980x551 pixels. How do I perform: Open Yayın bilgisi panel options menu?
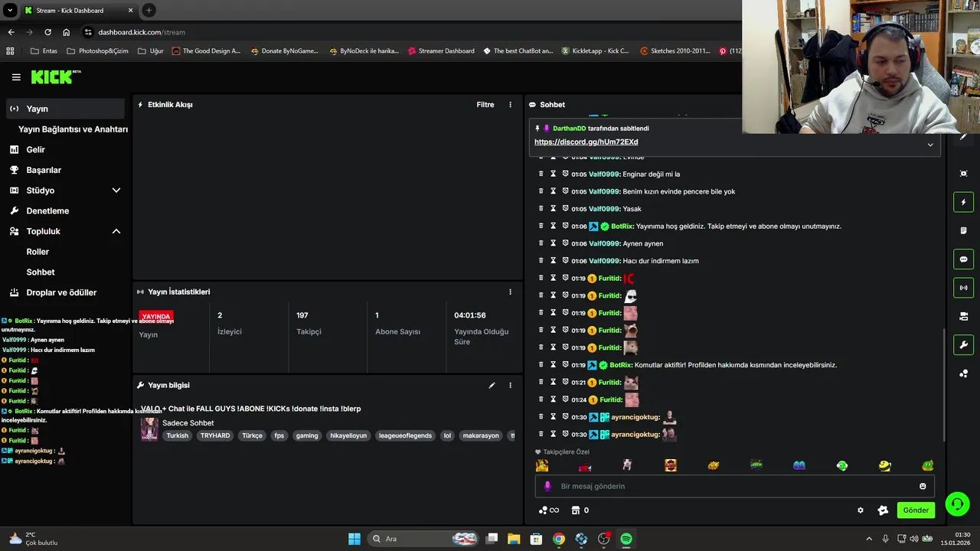click(510, 385)
